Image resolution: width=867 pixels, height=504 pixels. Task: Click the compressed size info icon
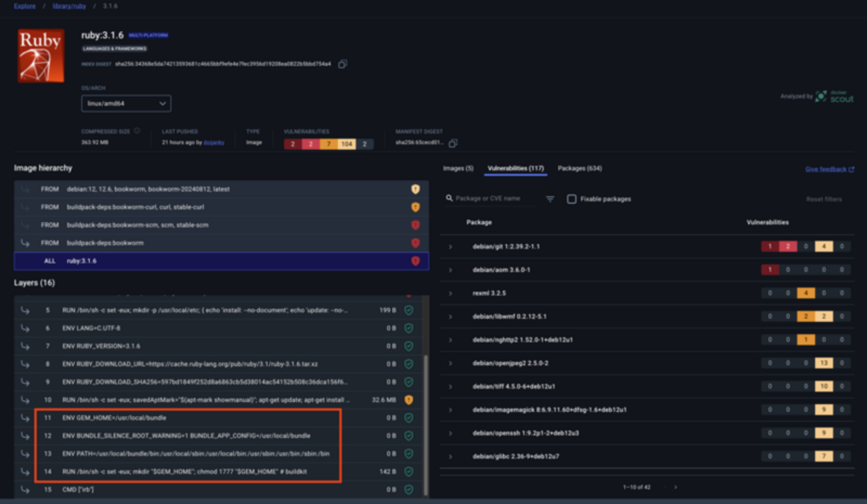coord(137,131)
